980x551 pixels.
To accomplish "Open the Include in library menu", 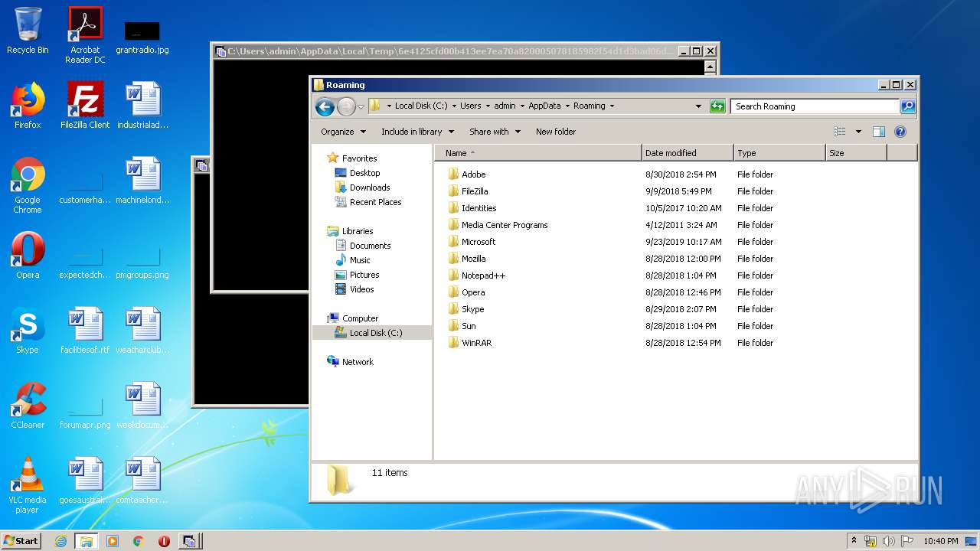I will pos(417,132).
